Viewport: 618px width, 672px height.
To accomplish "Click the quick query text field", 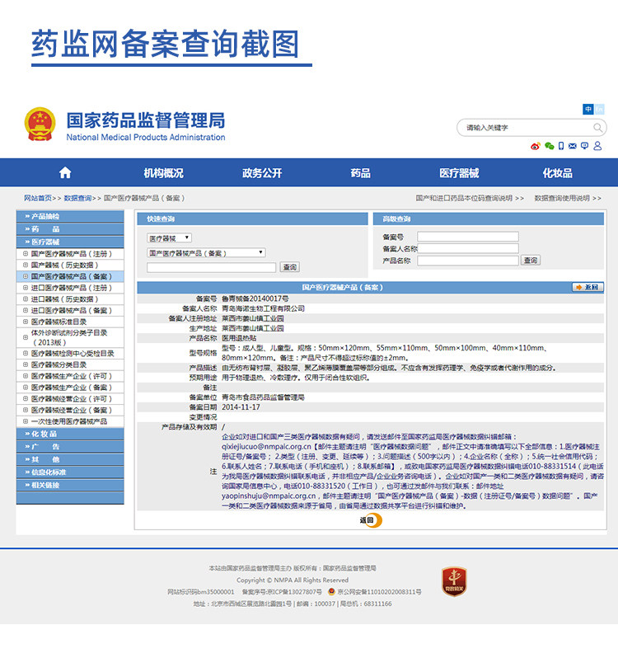I will tap(212, 267).
